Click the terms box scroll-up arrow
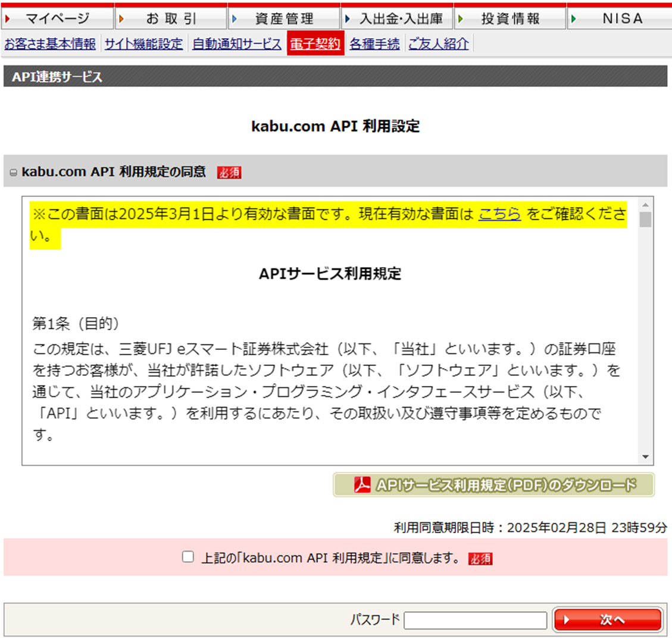This screenshot has width=672, height=642. (x=645, y=204)
